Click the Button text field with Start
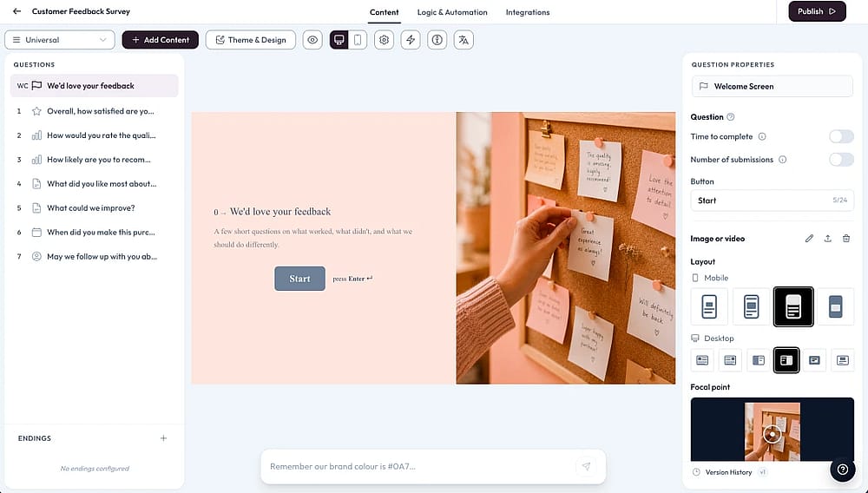This screenshot has width=868, height=493. point(772,200)
